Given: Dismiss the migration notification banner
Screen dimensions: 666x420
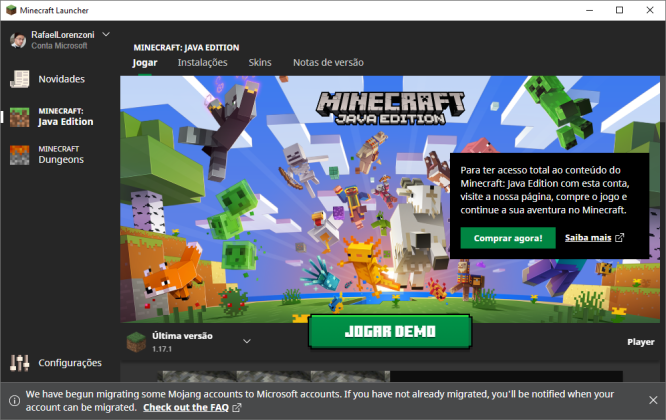Looking at the screenshot, I should pos(653,400).
